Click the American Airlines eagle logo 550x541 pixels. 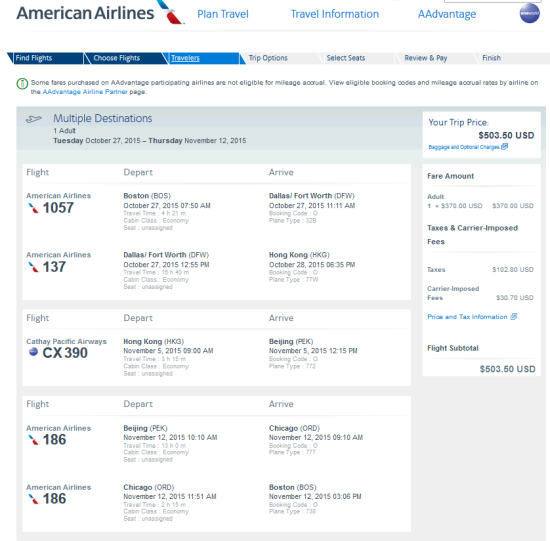(x=170, y=12)
